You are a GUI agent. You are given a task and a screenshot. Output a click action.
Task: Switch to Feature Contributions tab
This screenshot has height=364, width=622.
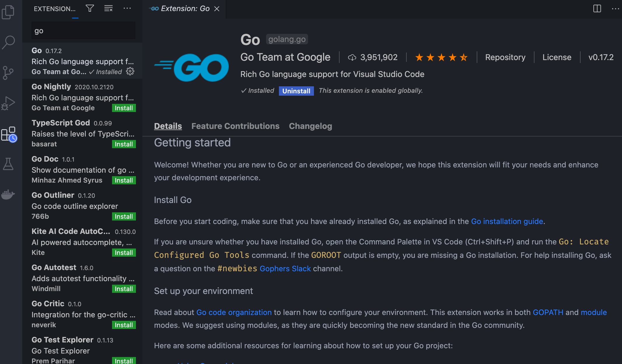pyautogui.click(x=235, y=126)
